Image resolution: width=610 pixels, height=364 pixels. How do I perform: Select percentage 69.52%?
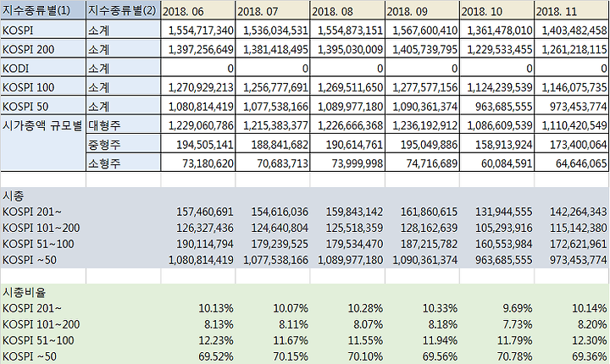[x=216, y=356]
